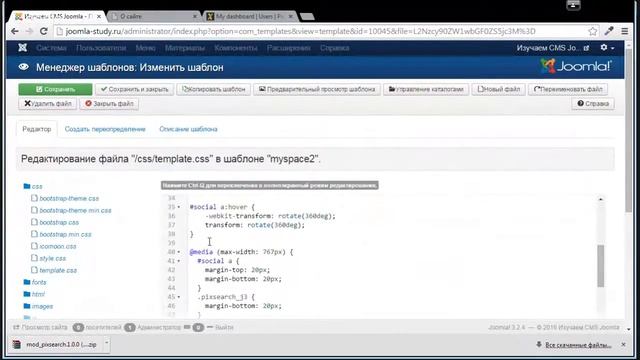Close the Joomla browser tab
640x360 pixels.
click(x=99, y=17)
